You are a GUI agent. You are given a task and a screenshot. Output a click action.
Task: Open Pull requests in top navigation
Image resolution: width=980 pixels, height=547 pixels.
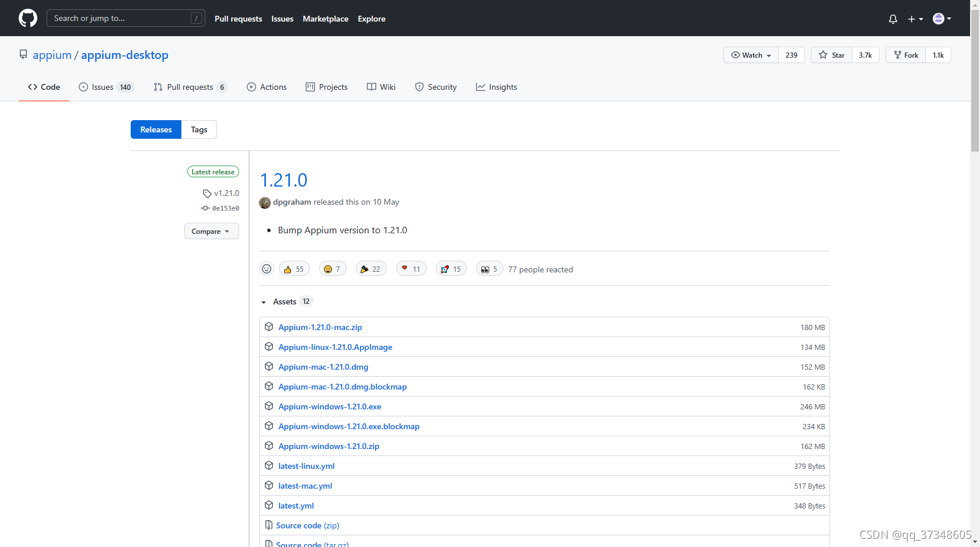(x=238, y=19)
